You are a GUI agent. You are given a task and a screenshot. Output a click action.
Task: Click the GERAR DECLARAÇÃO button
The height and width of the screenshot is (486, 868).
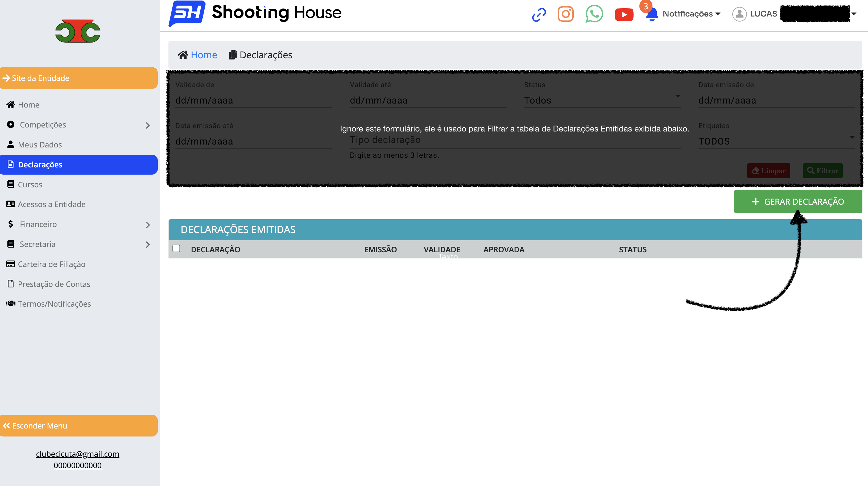click(798, 201)
